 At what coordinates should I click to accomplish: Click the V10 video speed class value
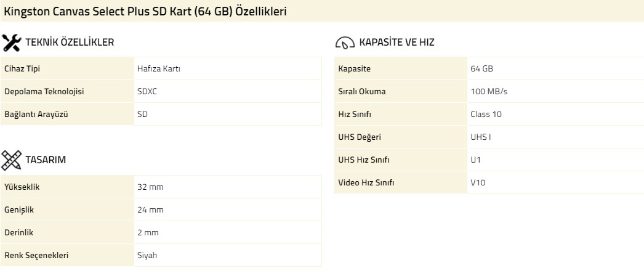coord(478,183)
